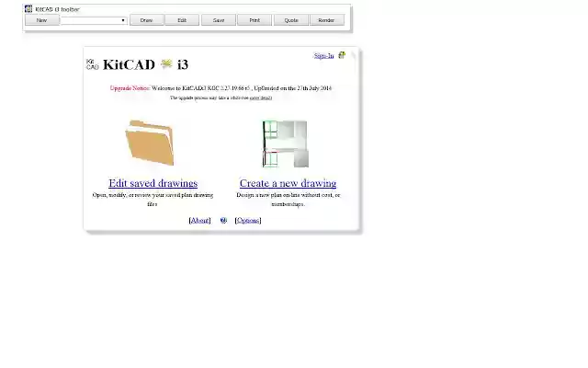
Task: Click the Draw toolbar button
Action: tap(147, 20)
